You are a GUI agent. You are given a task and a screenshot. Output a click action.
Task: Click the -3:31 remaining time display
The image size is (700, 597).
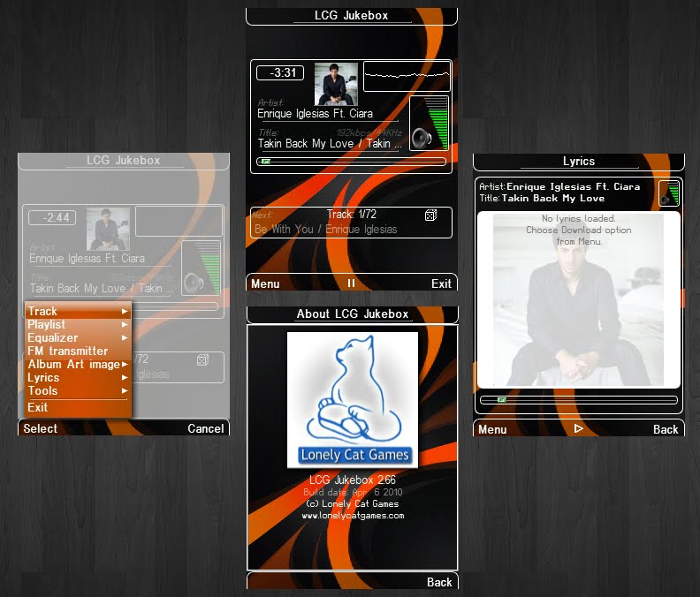point(280,72)
